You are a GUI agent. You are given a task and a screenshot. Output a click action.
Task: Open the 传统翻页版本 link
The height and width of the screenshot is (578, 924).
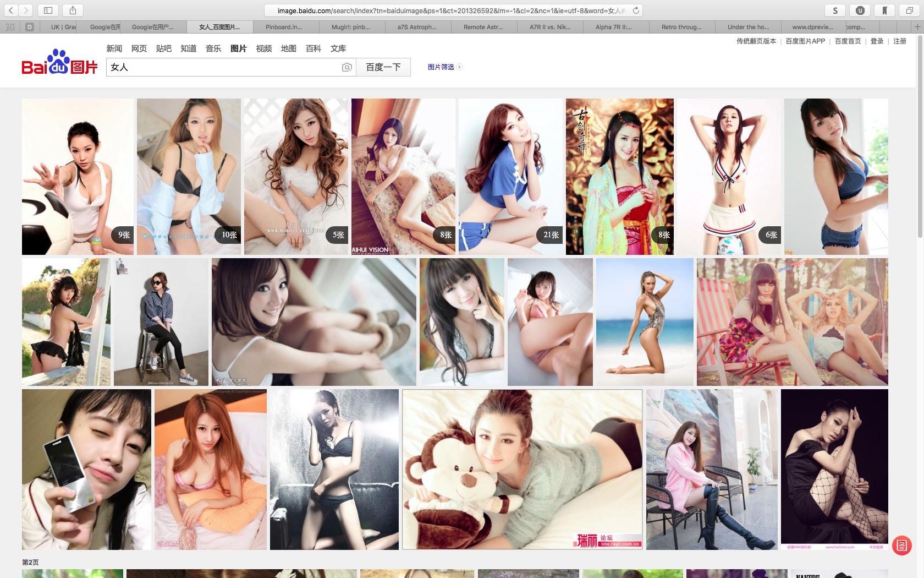coord(756,41)
